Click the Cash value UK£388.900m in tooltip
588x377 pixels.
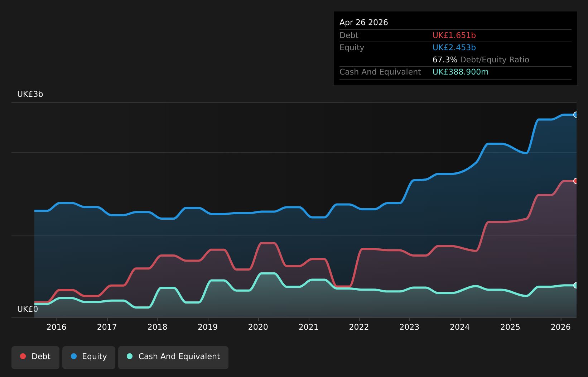click(x=461, y=72)
